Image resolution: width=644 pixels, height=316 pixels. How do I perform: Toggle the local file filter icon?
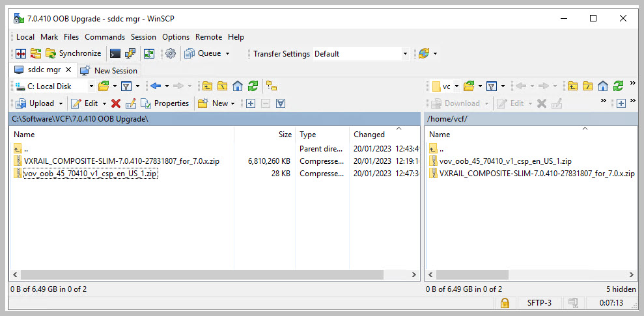coord(126,86)
